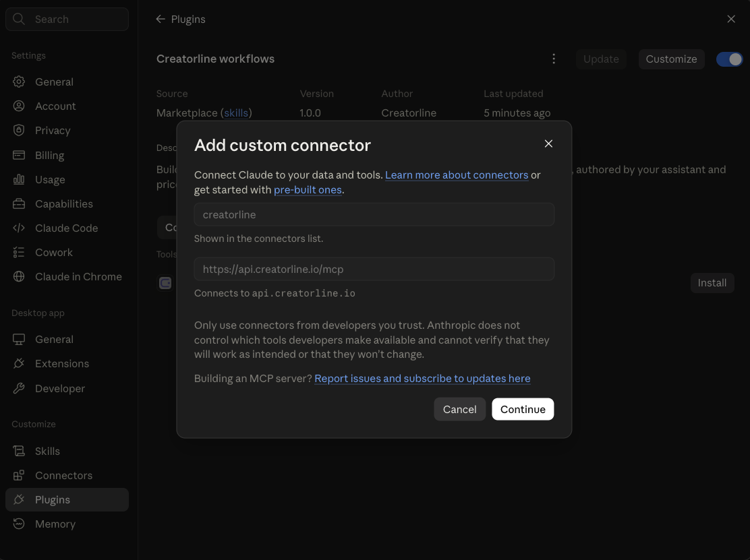The width and height of the screenshot is (750, 560).
Task: Open General settings gear icon
Action: 19,82
